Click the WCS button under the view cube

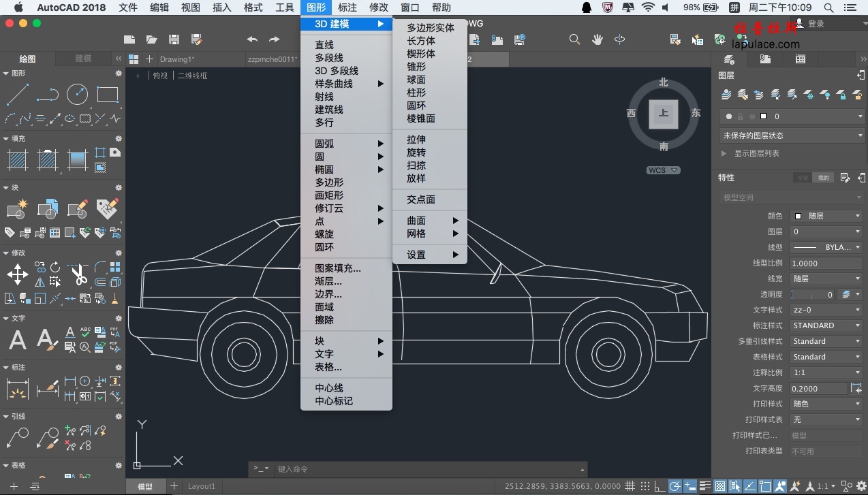coord(663,170)
